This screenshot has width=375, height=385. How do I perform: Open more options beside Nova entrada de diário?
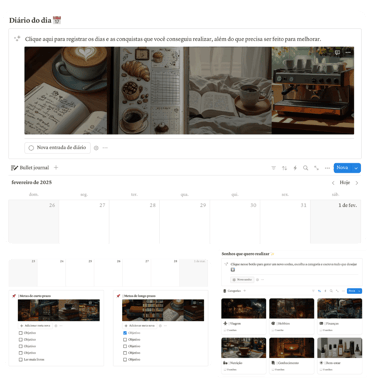tap(105, 148)
